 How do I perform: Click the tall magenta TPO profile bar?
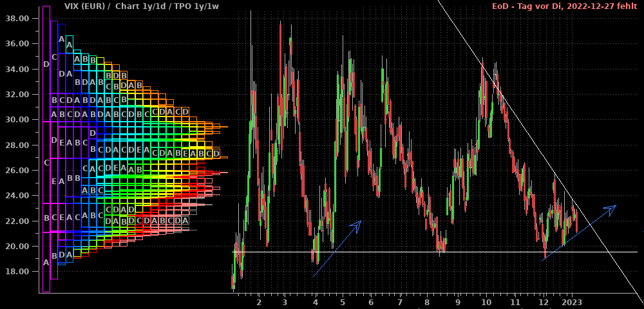tap(46, 161)
